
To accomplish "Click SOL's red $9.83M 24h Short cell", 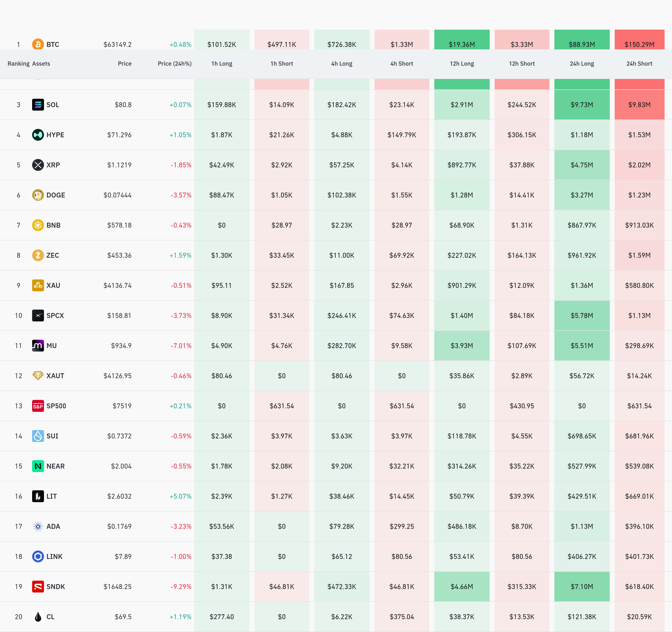I will click(639, 105).
